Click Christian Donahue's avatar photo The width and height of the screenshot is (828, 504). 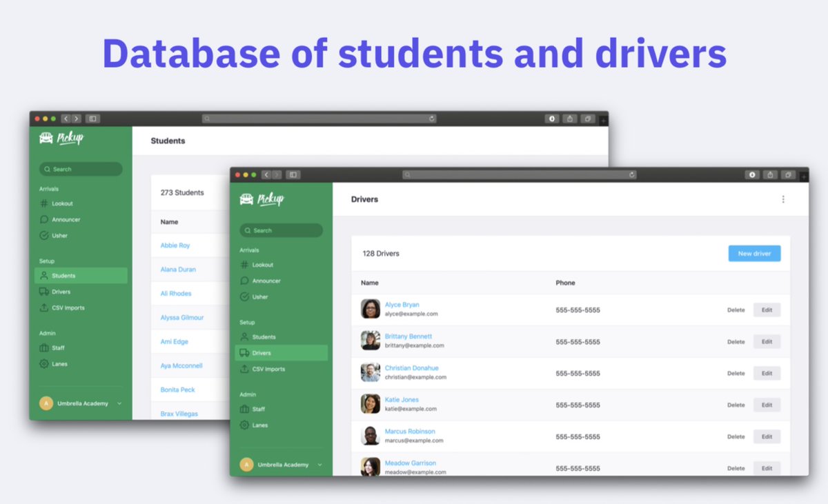pyautogui.click(x=371, y=372)
